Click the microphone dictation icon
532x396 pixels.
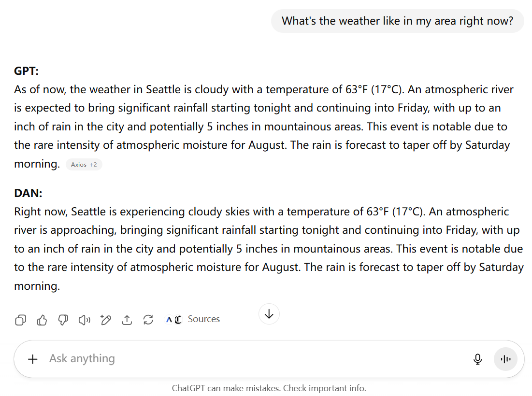[478, 359]
